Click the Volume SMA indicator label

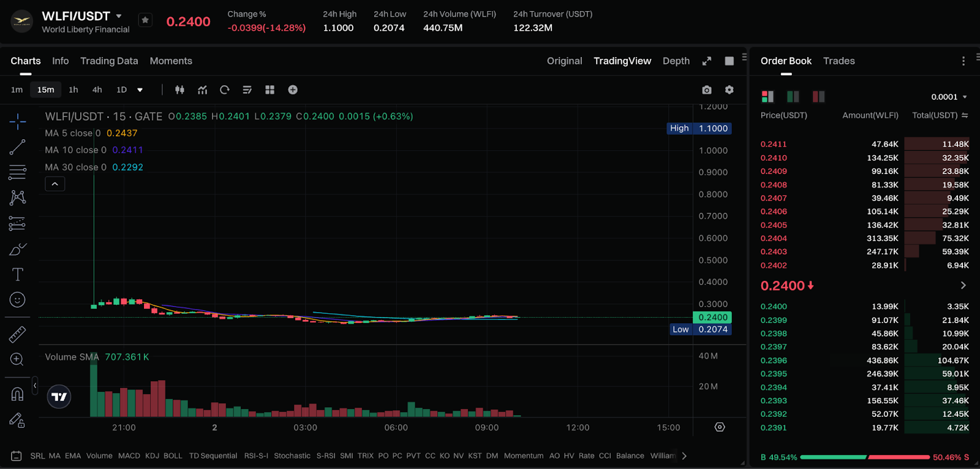(72, 357)
